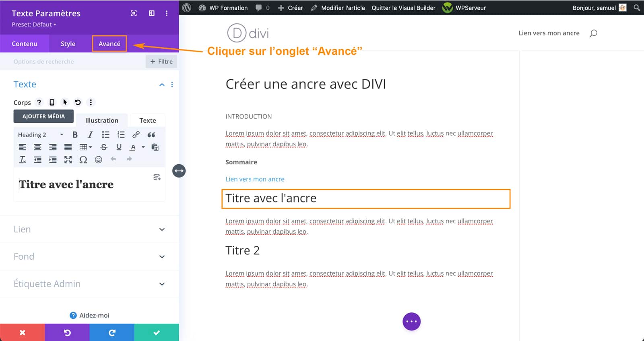Screen dimensions: 644x341
Task: Switch editor to the Texte tab
Action: [x=148, y=120]
